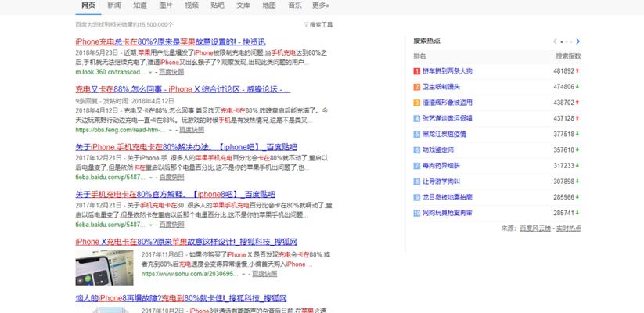Click the green https://bbs.feng.com URL
This screenshot has height=313, width=644.
tap(121, 130)
